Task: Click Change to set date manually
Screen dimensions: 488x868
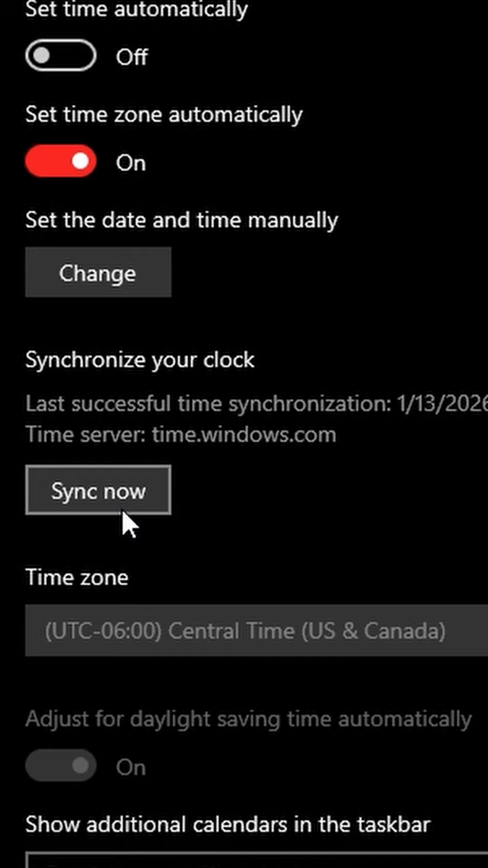Action: tap(98, 273)
